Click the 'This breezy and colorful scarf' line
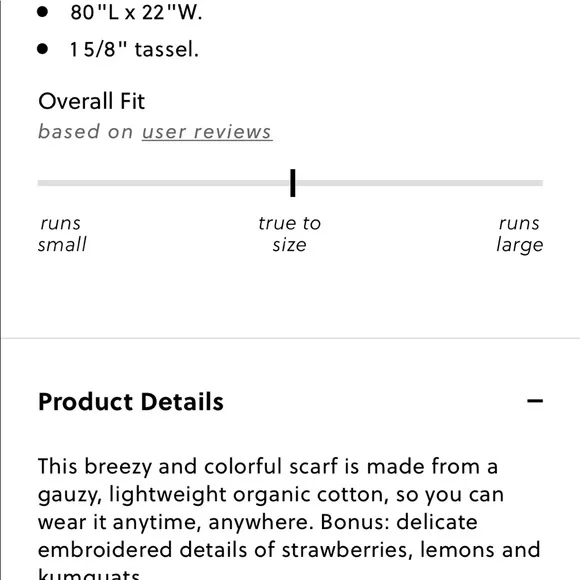This screenshot has height=580, width=580. click(268, 466)
